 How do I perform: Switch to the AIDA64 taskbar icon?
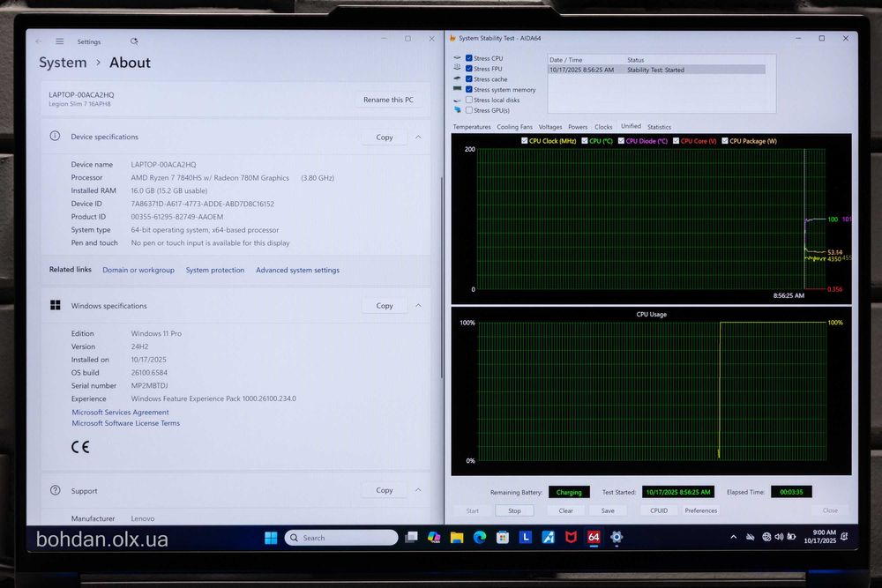(x=594, y=538)
